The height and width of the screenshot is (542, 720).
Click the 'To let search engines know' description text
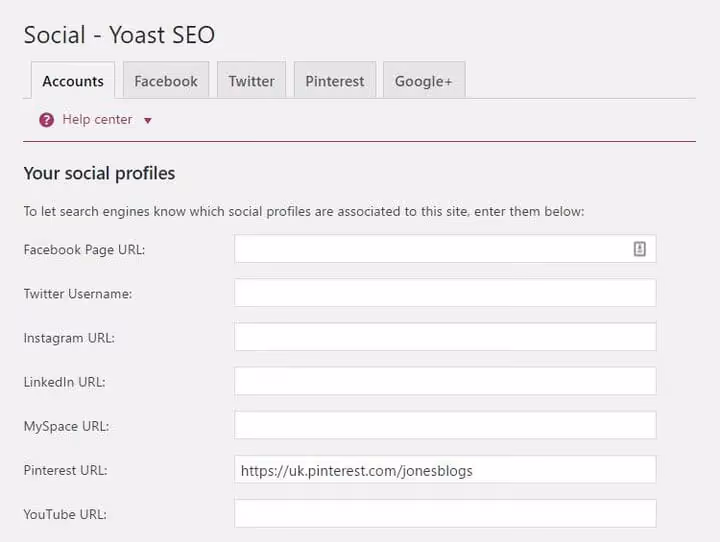click(304, 211)
